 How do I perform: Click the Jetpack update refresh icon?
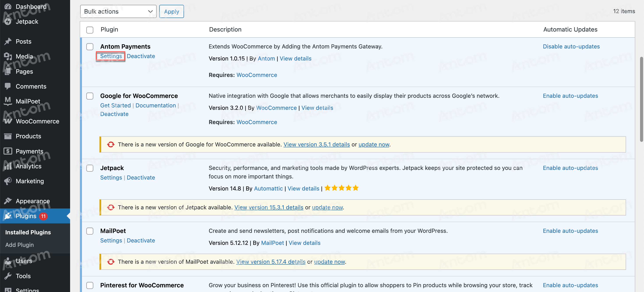[x=111, y=207]
